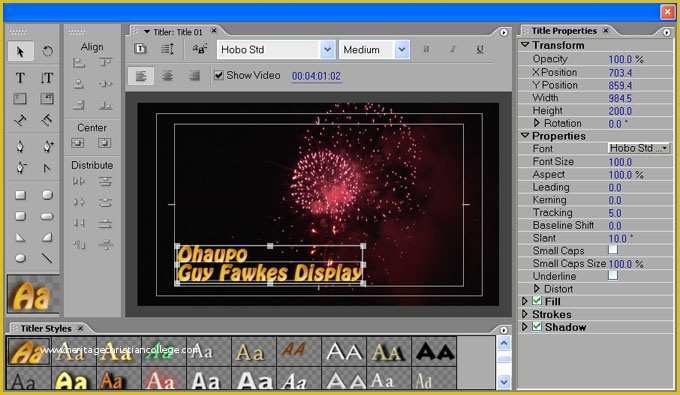Select the Line tool
The image size is (680, 395).
click(x=47, y=258)
